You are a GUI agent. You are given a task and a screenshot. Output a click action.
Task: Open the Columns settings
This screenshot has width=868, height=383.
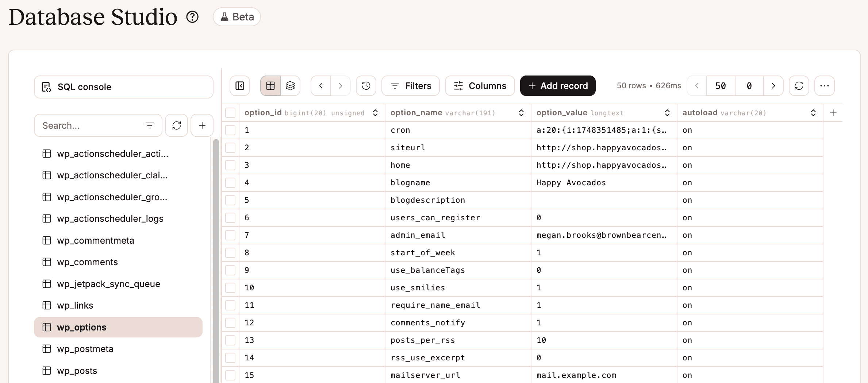(x=480, y=86)
